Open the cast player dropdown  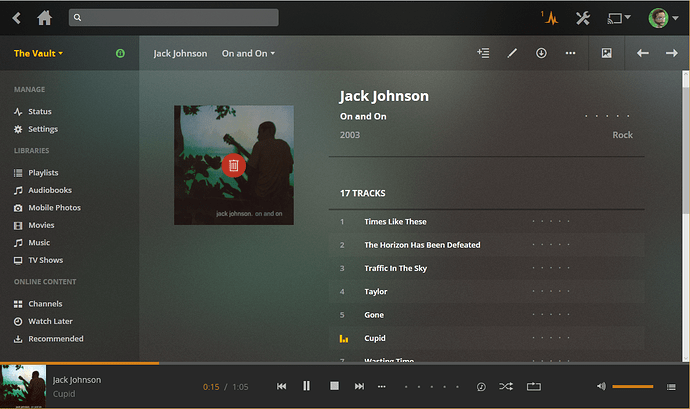(619, 18)
